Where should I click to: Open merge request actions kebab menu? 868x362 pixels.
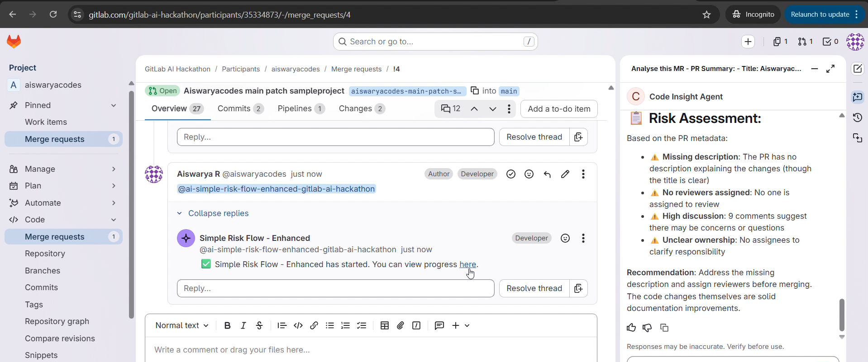coord(509,109)
